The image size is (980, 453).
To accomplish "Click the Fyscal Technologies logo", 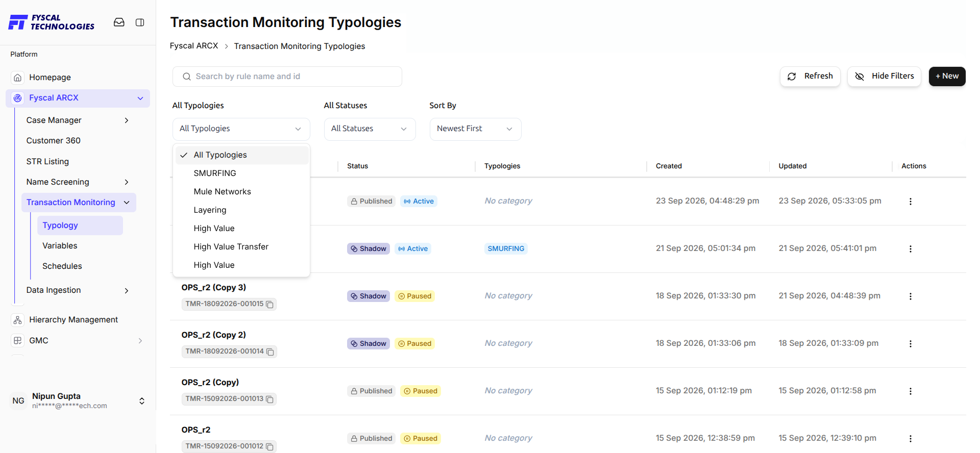I will click(x=52, y=22).
